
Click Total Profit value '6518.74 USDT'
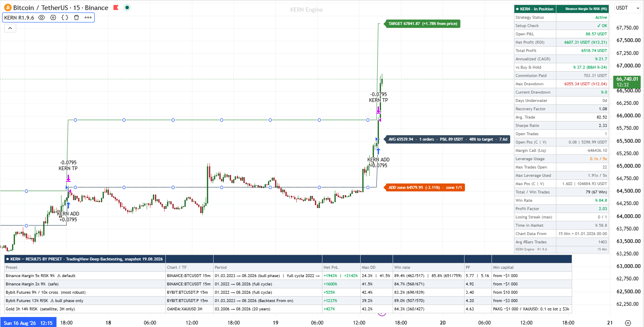(594, 51)
